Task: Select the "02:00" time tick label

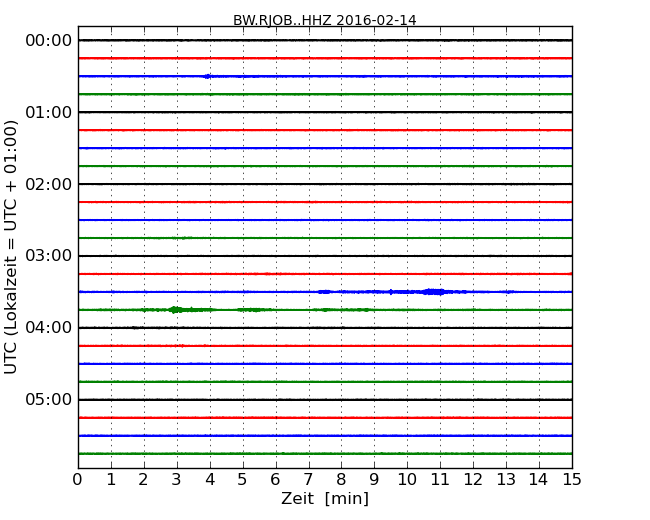Action: [49, 184]
